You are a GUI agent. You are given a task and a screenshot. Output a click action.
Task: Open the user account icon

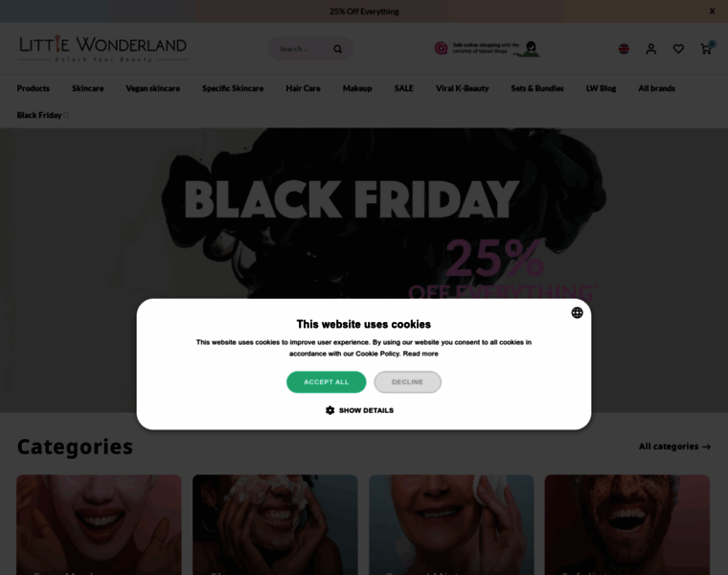click(x=651, y=49)
